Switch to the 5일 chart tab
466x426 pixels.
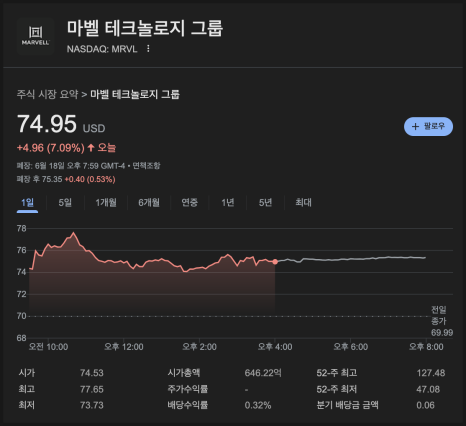[x=65, y=202]
